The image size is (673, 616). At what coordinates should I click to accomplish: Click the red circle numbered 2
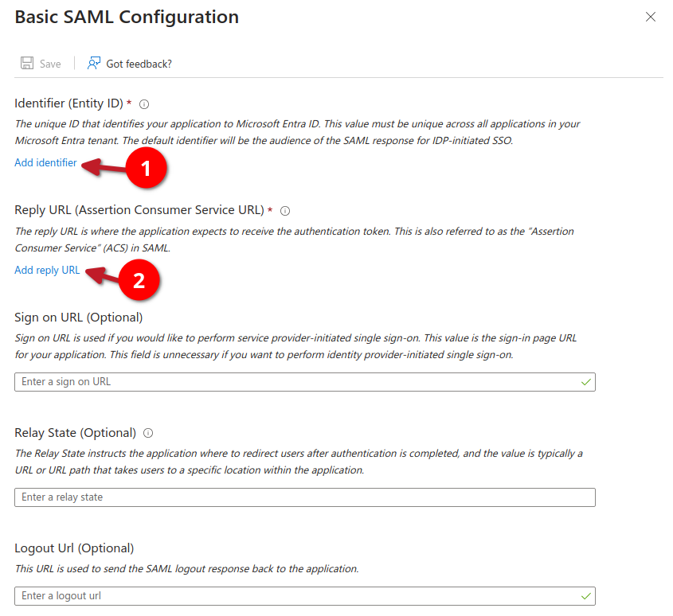coord(139,281)
